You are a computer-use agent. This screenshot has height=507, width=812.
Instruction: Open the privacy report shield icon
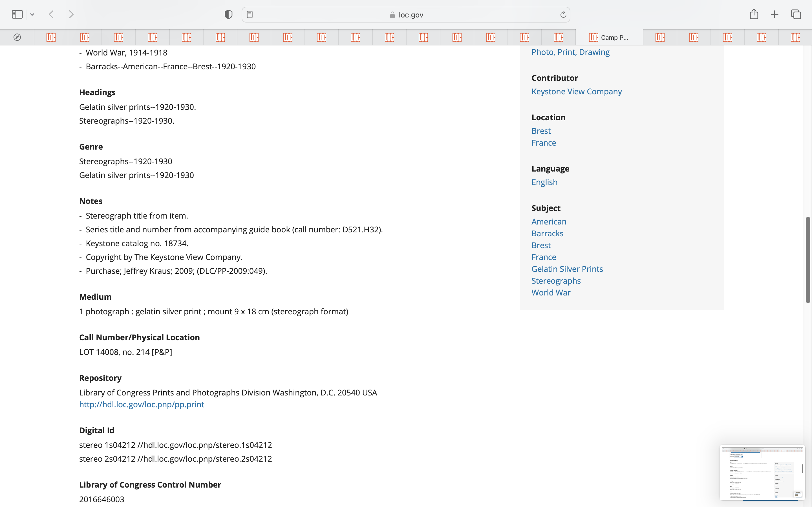coord(228,14)
